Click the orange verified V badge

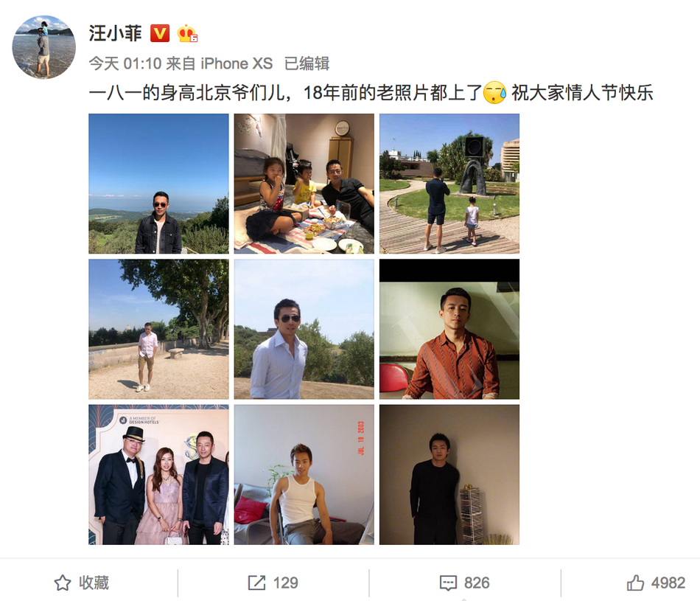(x=160, y=33)
